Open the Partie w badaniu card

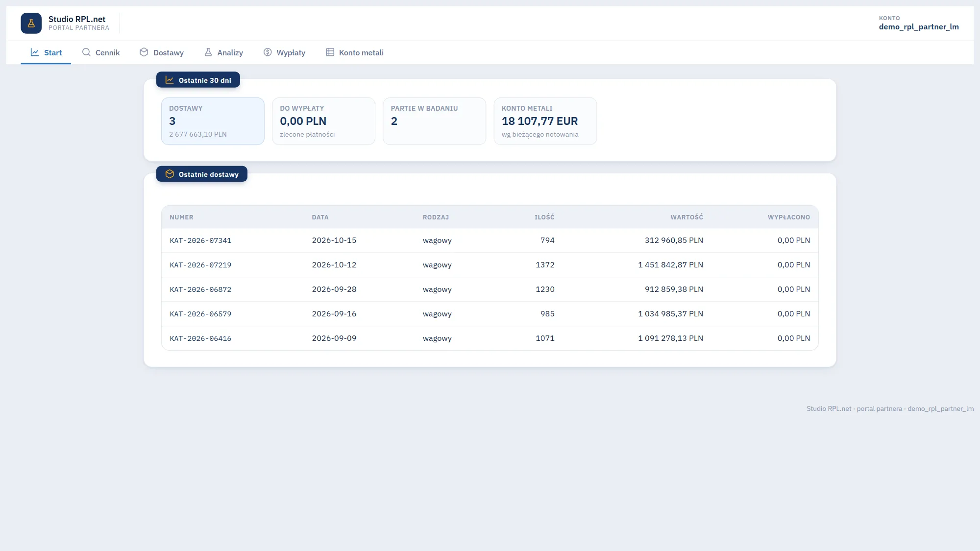coord(434,121)
